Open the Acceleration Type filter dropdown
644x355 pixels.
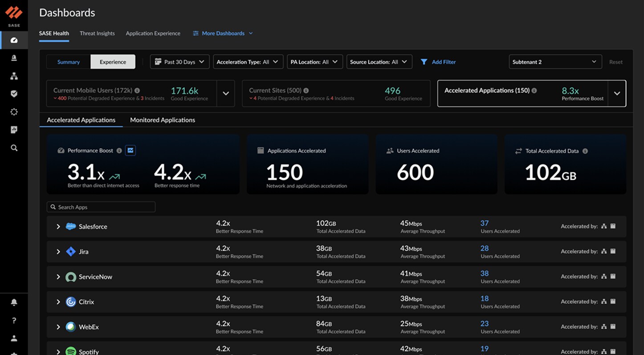(248, 62)
